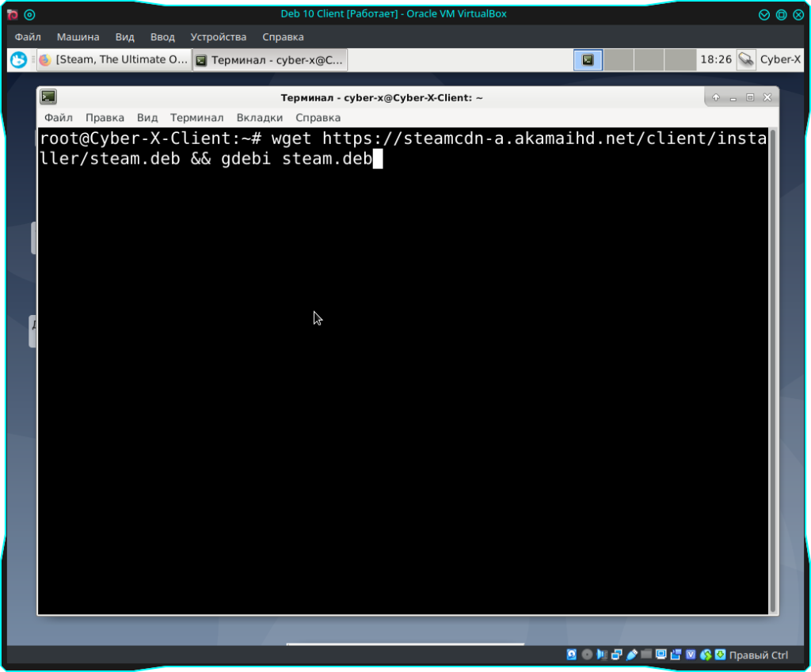The width and height of the screenshot is (811, 672).
Task: Minimize the terminal window
Action: click(x=733, y=97)
